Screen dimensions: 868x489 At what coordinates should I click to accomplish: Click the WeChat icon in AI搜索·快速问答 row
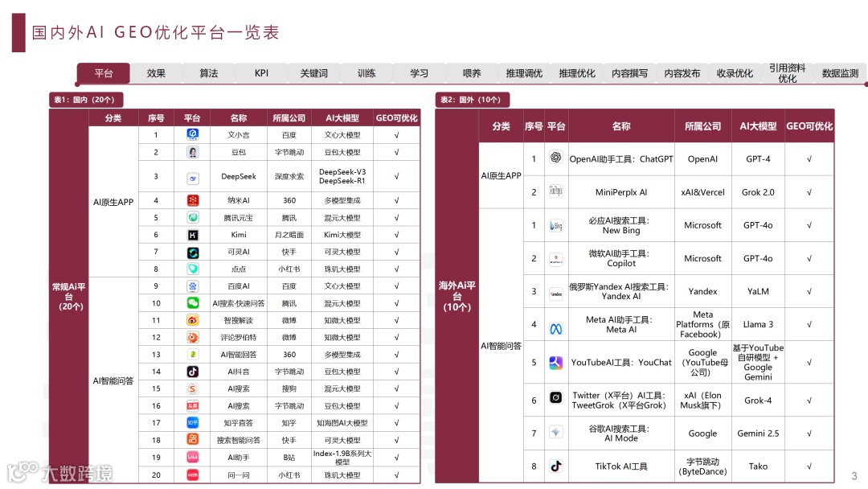[x=193, y=303]
